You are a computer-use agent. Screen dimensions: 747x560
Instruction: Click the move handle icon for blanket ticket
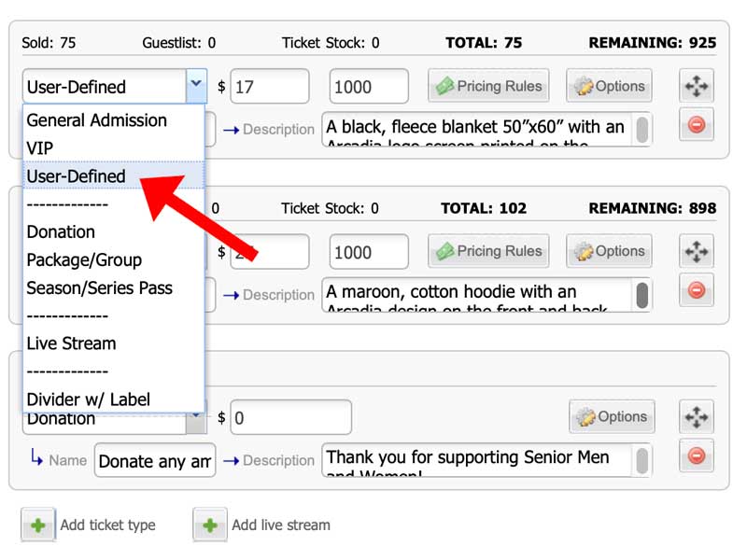(696, 86)
